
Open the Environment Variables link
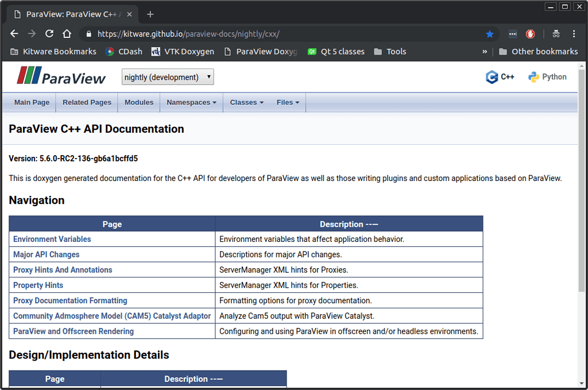point(52,239)
